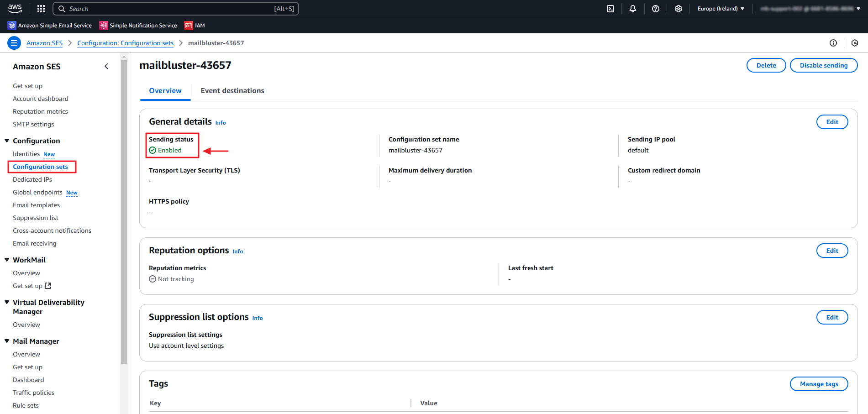Click the Disable sending button
The image size is (868, 414).
[x=823, y=65]
